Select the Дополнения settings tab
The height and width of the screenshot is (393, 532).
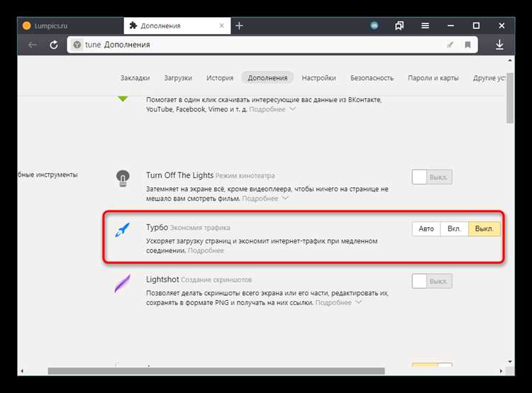click(x=267, y=78)
